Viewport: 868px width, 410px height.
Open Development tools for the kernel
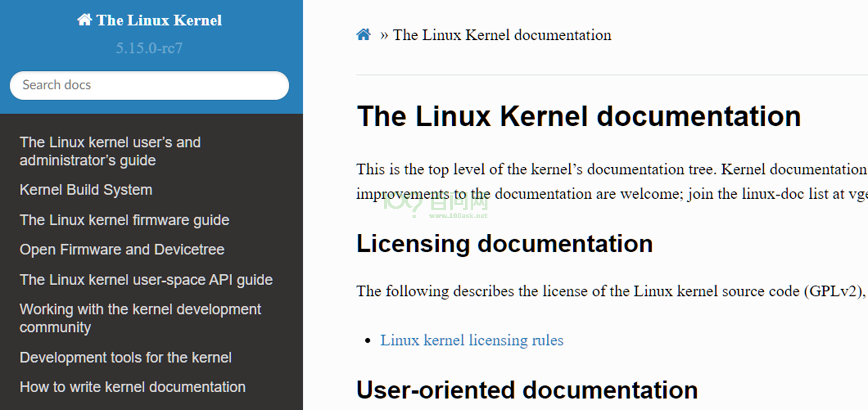coord(125,358)
